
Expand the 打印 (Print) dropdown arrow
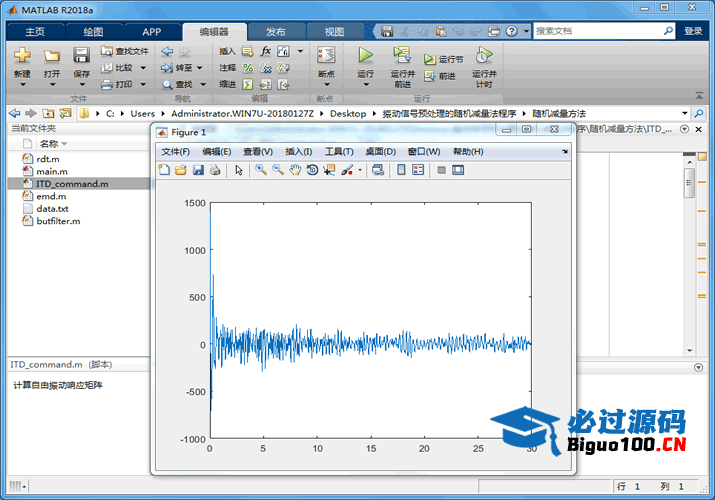(x=143, y=85)
